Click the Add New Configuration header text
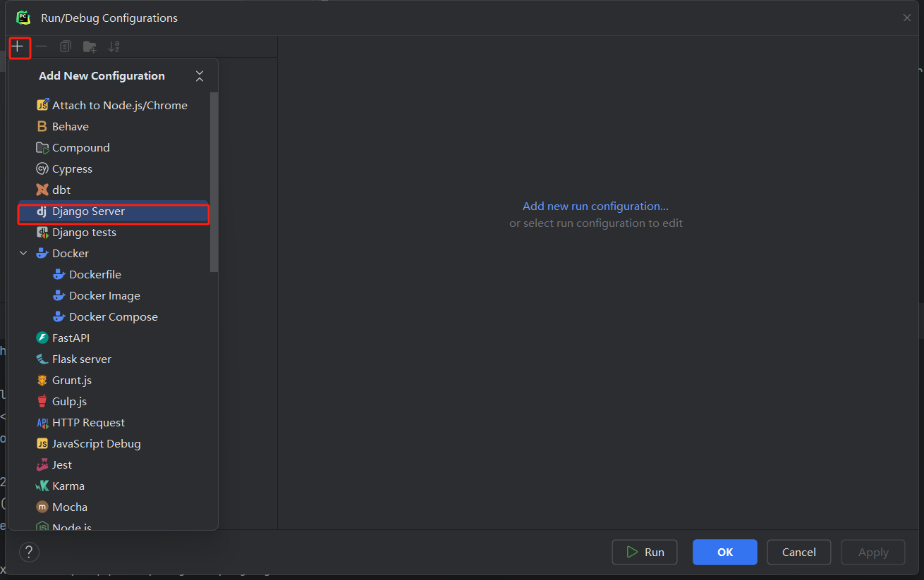Viewport: 924px width, 580px height. pyautogui.click(x=102, y=76)
